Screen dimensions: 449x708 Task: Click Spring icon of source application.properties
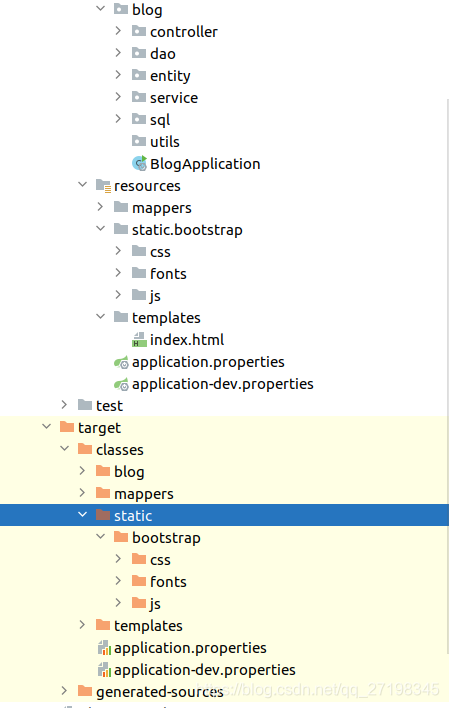[121, 362]
